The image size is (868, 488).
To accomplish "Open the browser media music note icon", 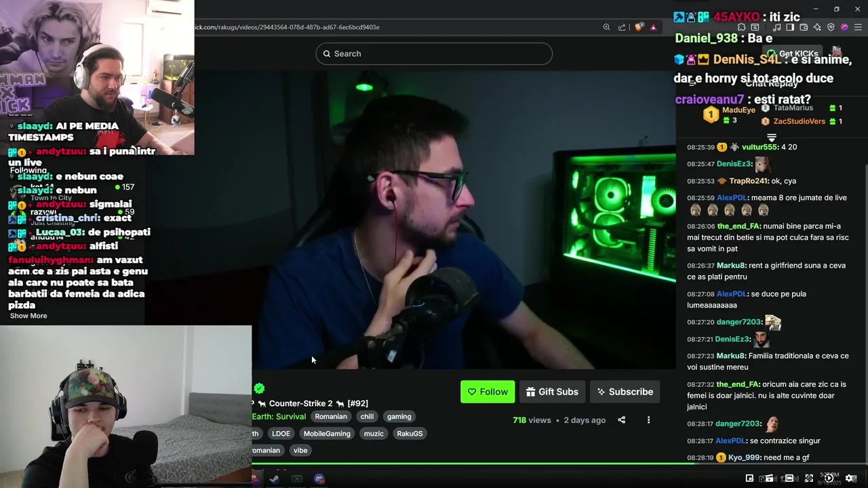I will pos(776,27).
